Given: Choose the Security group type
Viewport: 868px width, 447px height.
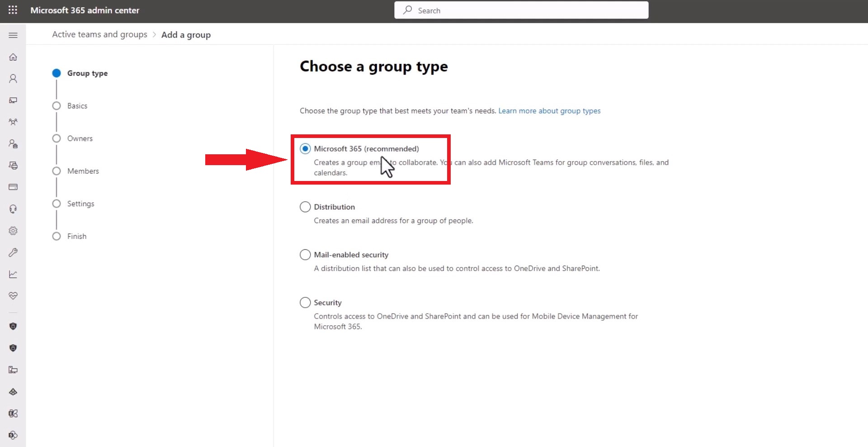Looking at the screenshot, I should 305,303.
